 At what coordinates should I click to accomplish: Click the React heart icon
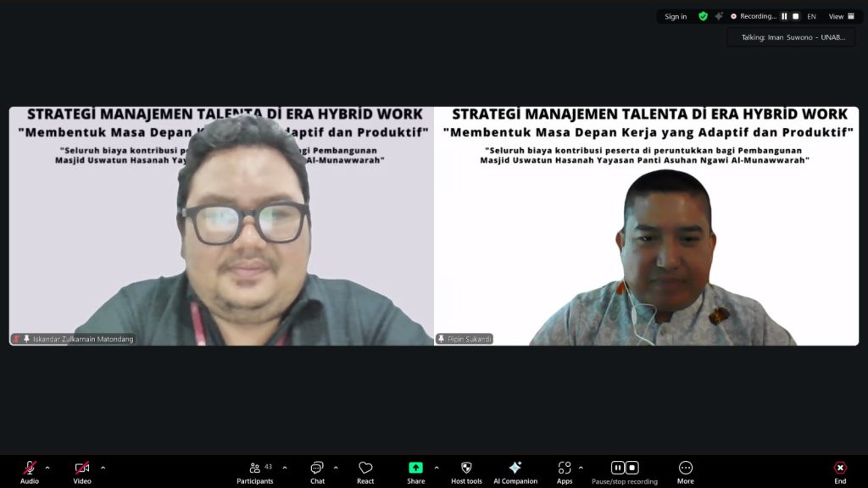tap(365, 469)
